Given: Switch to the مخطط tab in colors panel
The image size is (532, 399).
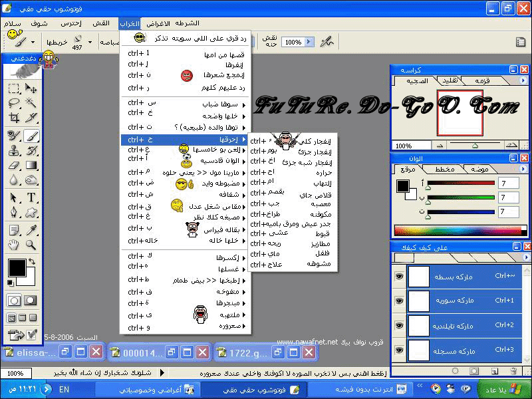Looking at the screenshot, I should point(444,170).
